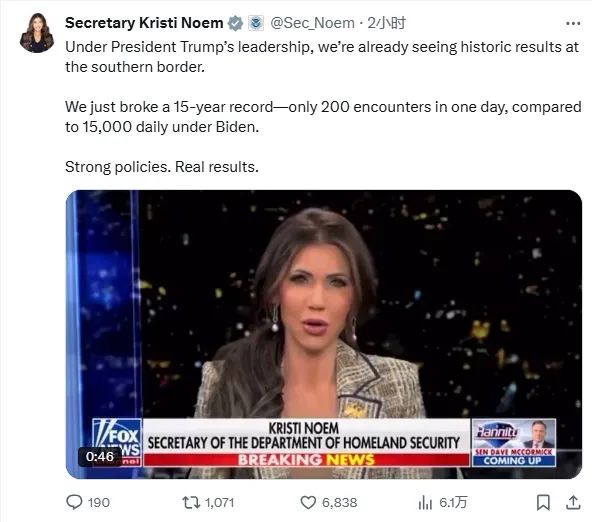Click the Hannity coming up thumbnail

click(513, 443)
